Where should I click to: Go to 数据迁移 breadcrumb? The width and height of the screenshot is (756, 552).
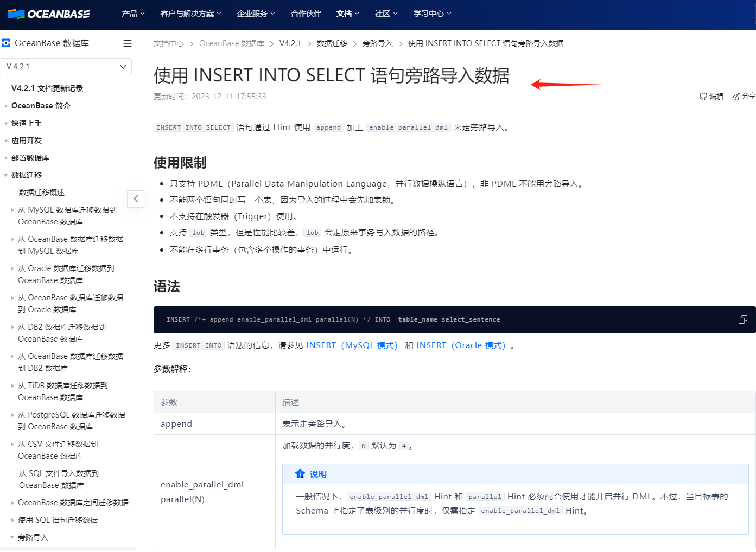click(x=332, y=43)
